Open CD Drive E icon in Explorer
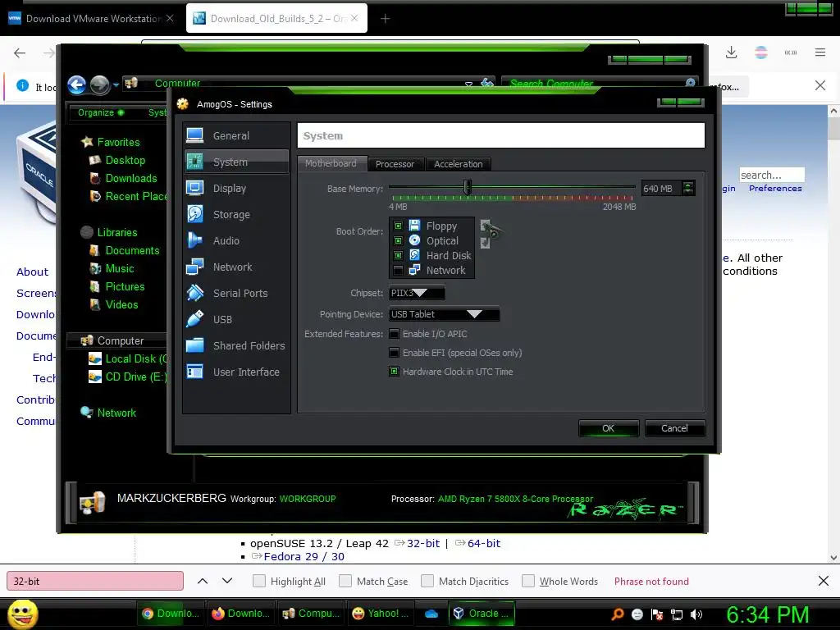Screen dimensions: 840x630 [x=95, y=377]
